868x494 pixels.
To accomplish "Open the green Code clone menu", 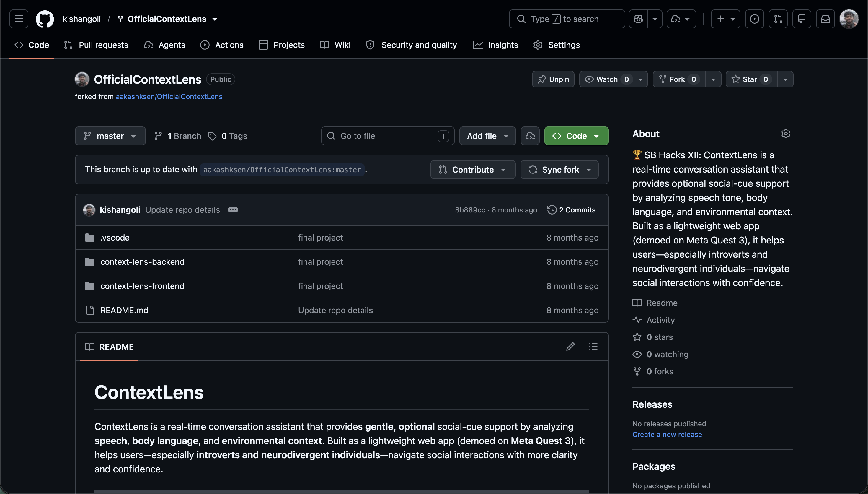I will (576, 136).
